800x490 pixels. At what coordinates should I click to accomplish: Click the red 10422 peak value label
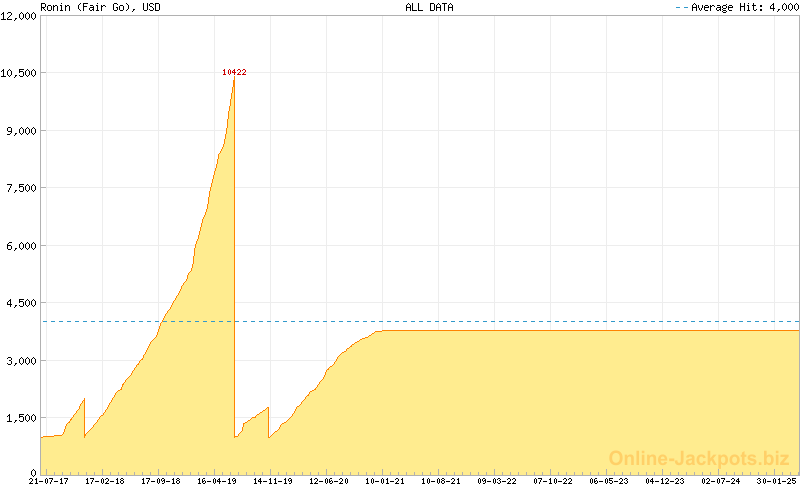click(x=234, y=72)
